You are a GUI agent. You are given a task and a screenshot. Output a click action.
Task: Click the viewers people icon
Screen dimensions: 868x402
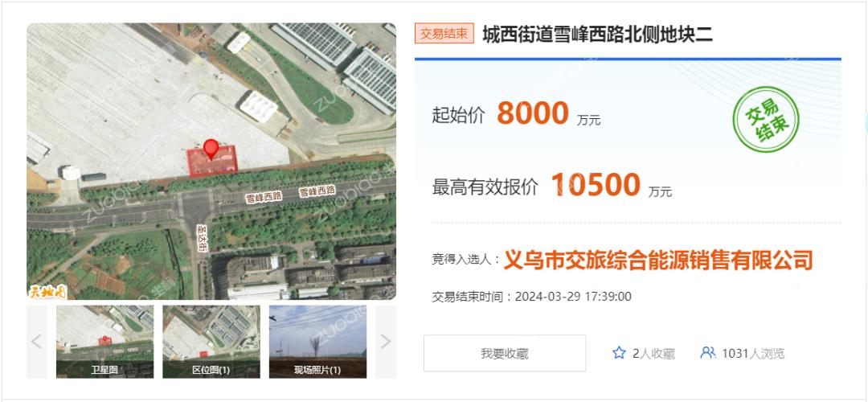pos(707,353)
